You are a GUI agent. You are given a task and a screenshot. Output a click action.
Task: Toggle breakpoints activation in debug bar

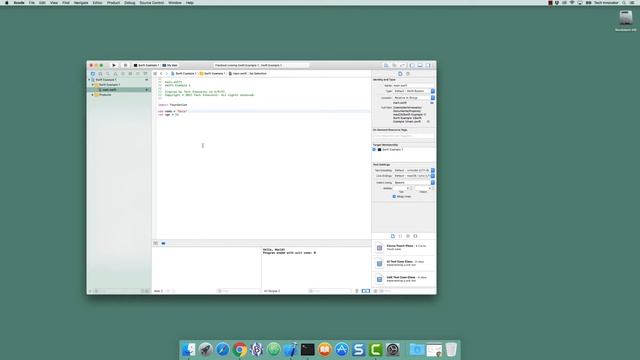[x=163, y=243]
